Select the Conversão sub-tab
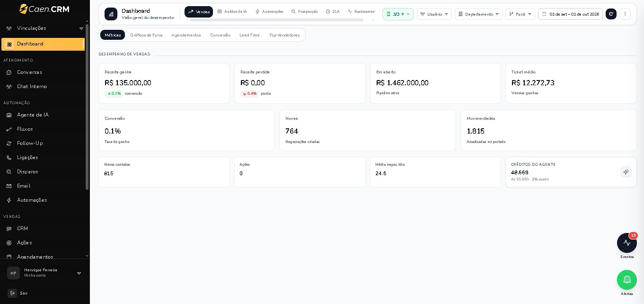Screen dimensions: 644x304 pos(220,35)
